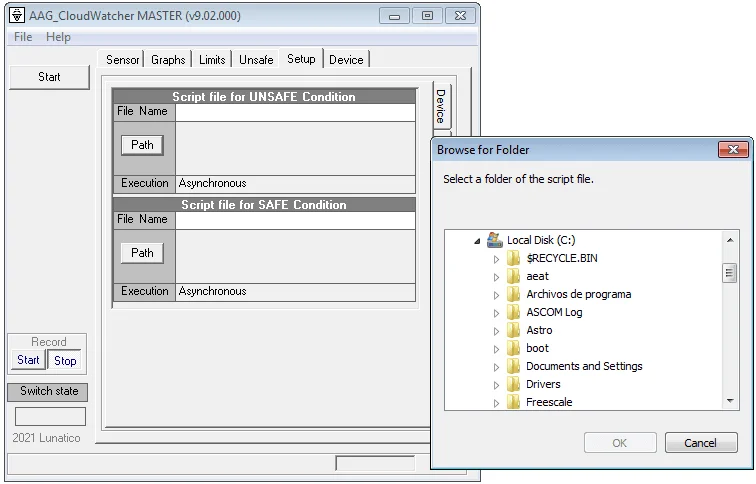Click Path button for UNSAFE condition script

click(142, 145)
